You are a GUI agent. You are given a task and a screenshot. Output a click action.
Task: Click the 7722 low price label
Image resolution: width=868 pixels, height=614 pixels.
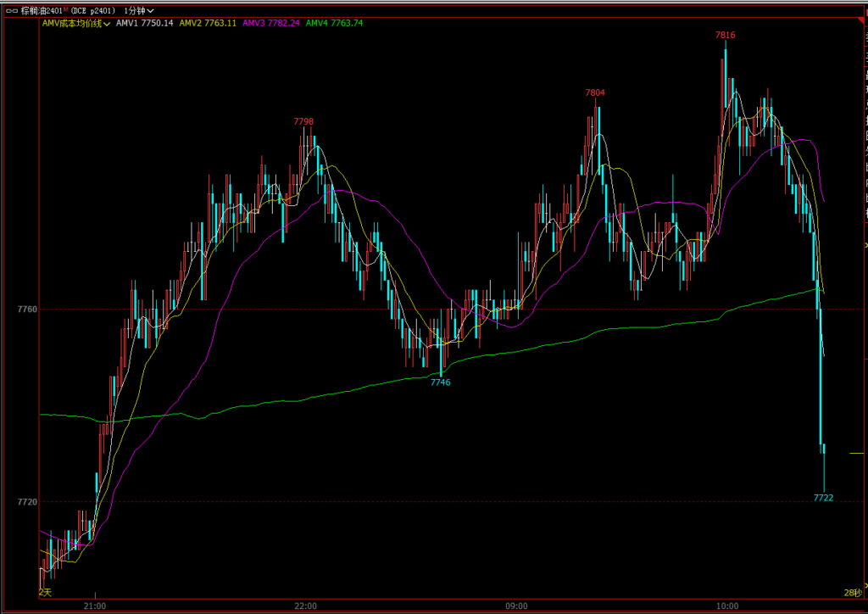(823, 498)
